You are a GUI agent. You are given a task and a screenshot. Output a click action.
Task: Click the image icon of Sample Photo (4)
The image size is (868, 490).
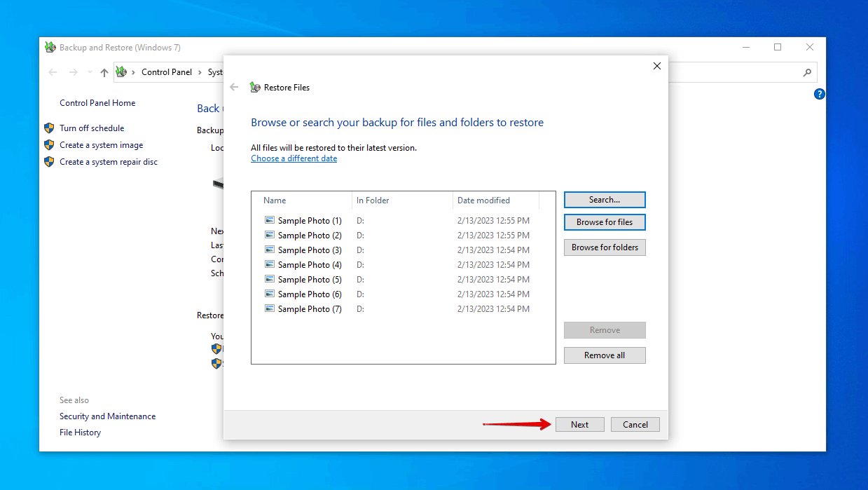pyautogui.click(x=270, y=264)
